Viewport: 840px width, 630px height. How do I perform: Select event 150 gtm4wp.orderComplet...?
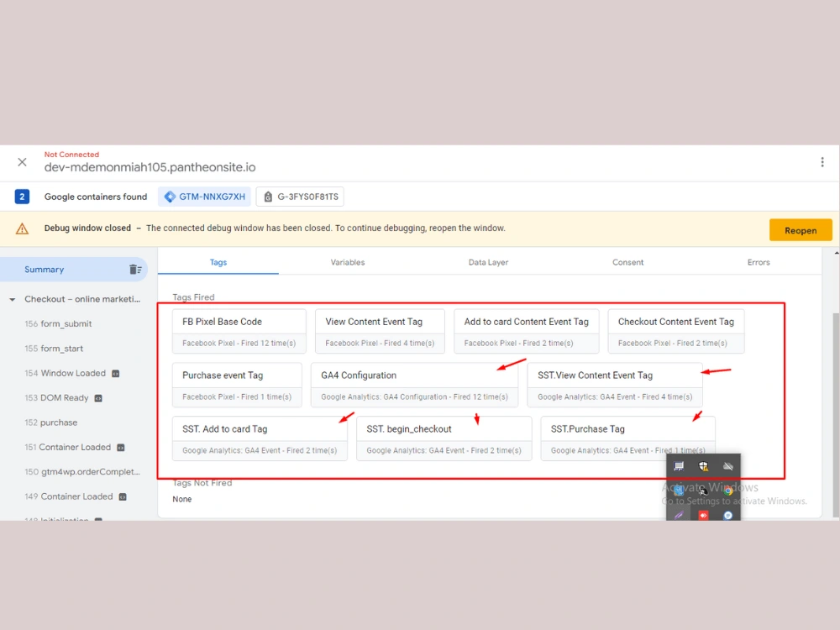point(82,471)
